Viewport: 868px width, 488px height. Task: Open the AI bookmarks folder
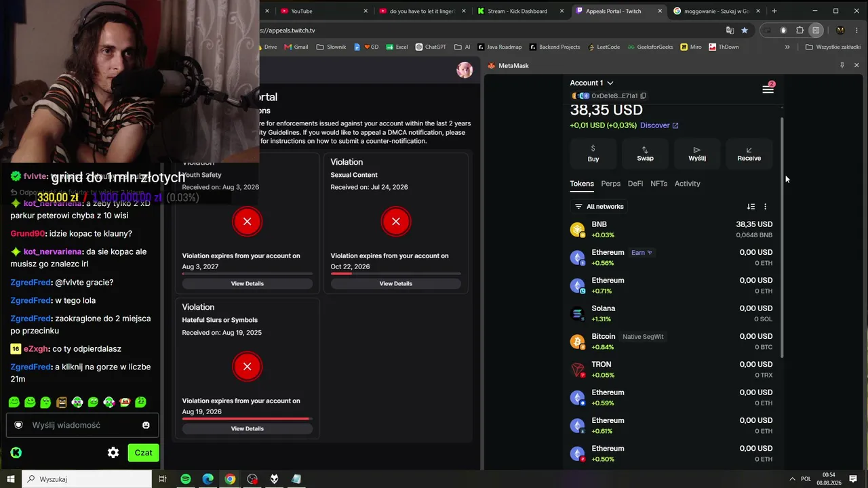[x=462, y=47]
